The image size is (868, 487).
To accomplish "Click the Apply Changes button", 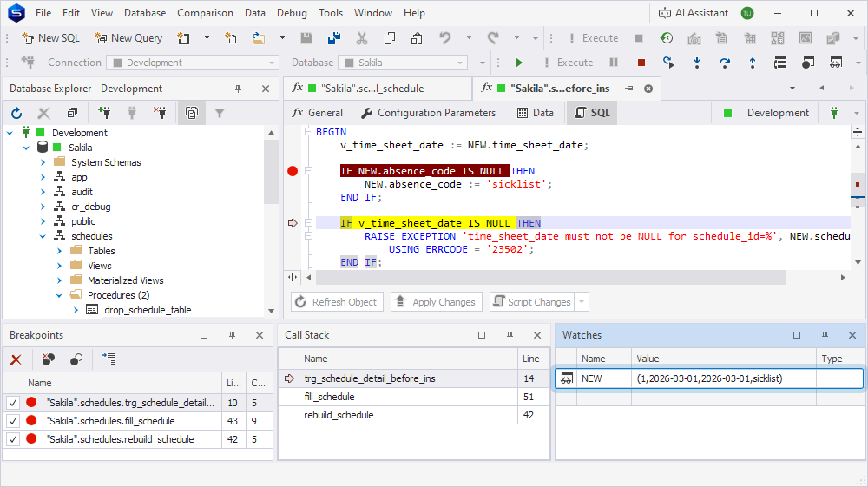I will [437, 302].
